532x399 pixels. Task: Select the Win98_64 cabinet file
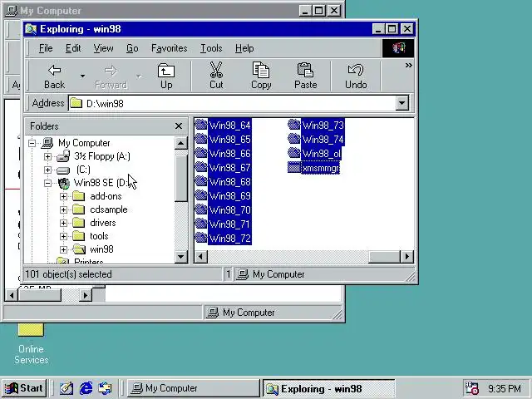[224, 126]
